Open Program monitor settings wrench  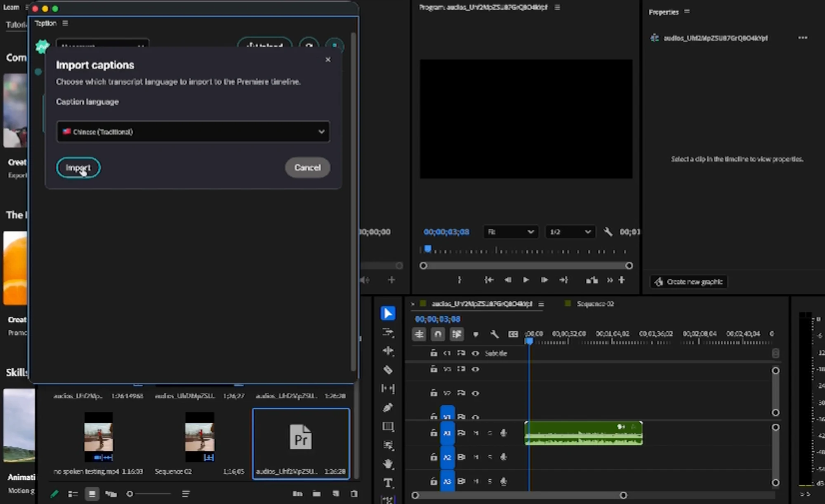pos(608,232)
